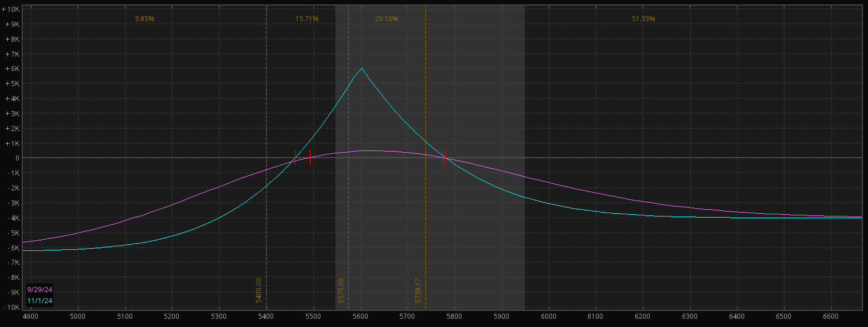
Task: Select the 51.33% probability label
Action: (x=643, y=19)
